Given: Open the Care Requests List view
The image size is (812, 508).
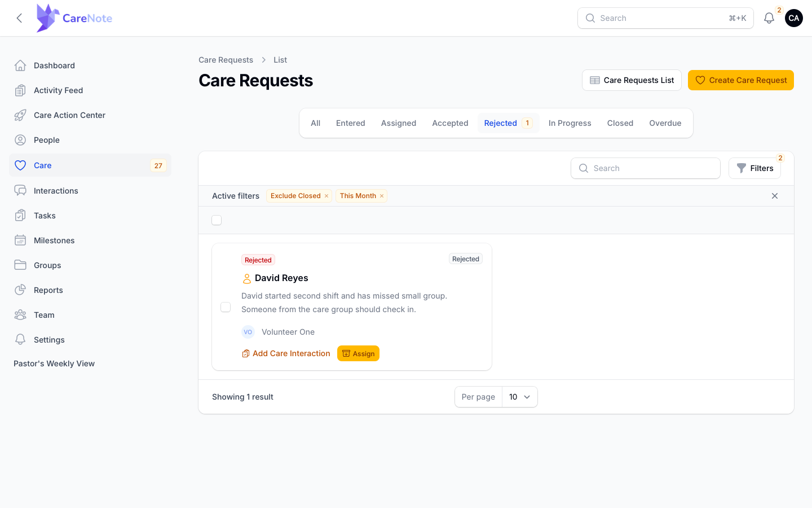Looking at the screenshot, I should [632, 80].
